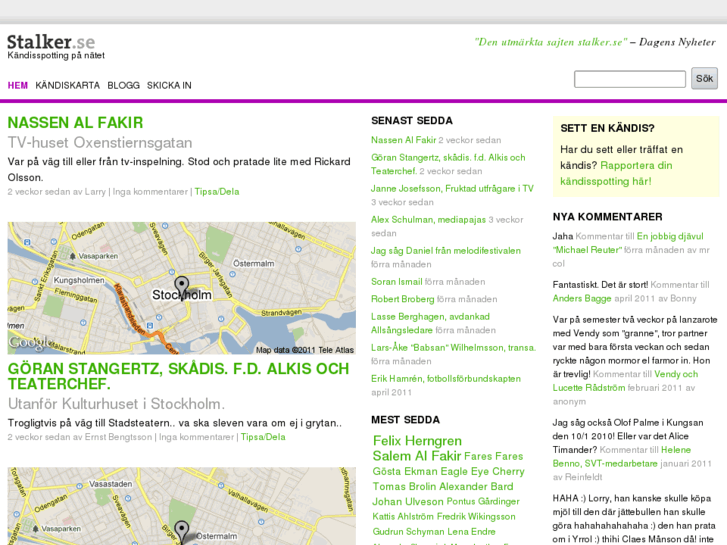
Task: Select Salem Al Fakir in Mest sedda
Action: (x=417, y=456)
